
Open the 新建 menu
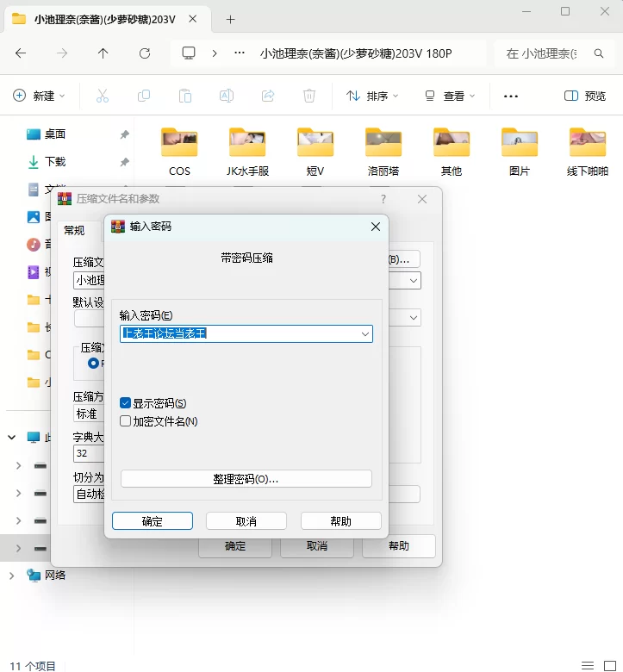point(39,96)
